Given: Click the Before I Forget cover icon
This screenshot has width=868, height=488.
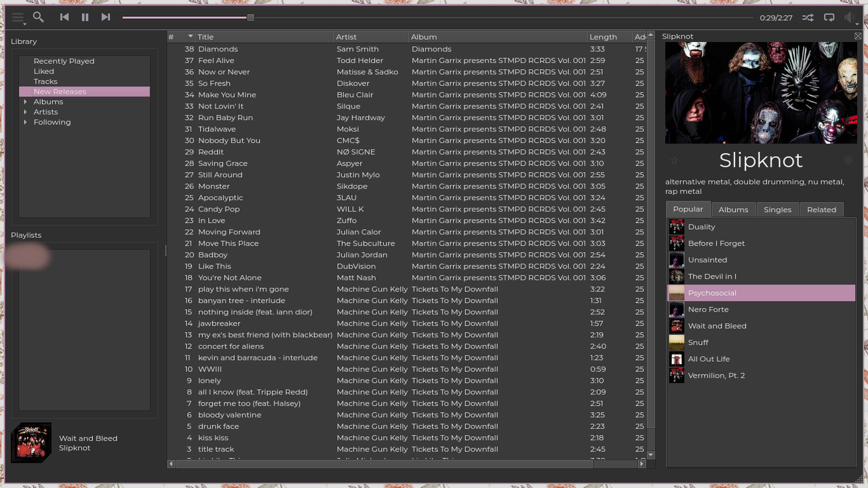Looking at the screenshot, I should click(677, 243).
